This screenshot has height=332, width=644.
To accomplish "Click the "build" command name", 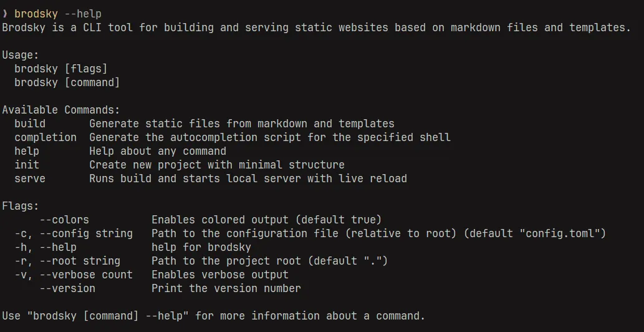I will pyautogui.click(x=30, y=124).
